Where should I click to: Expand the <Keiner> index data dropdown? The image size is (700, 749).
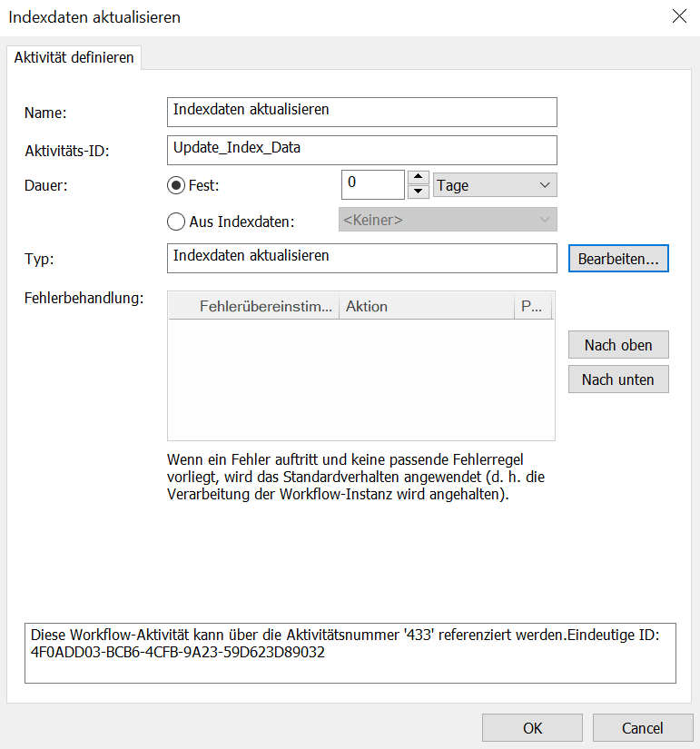click(x=447, y=220)
